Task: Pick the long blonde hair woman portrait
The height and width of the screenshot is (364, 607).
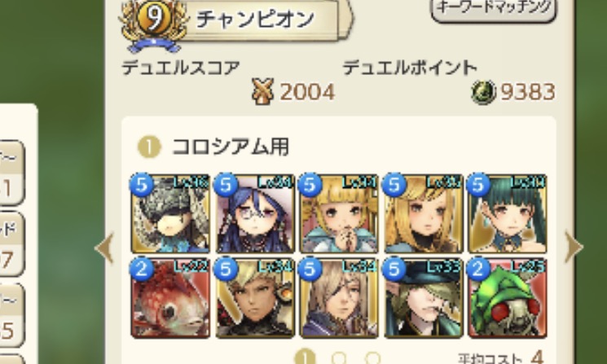Action: pyautogui.click(x=423, y=214)
